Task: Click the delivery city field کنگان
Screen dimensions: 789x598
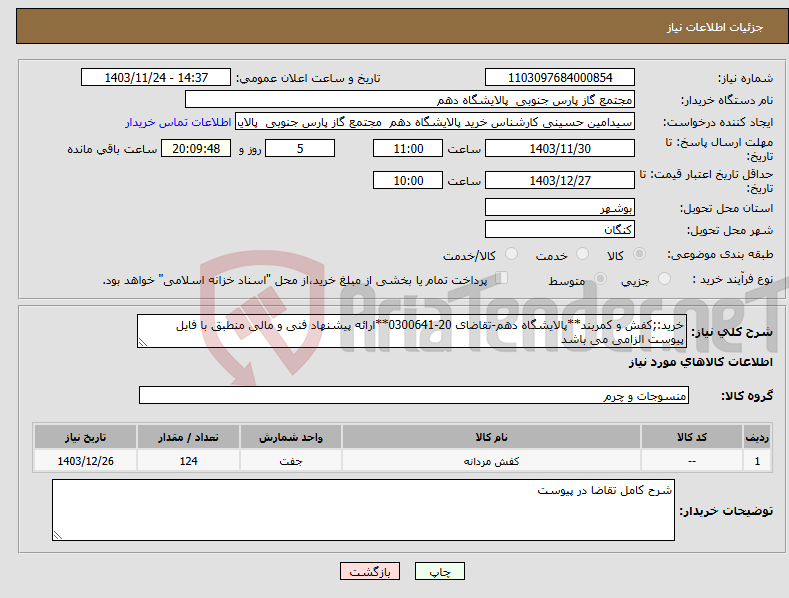Action: 560,230
